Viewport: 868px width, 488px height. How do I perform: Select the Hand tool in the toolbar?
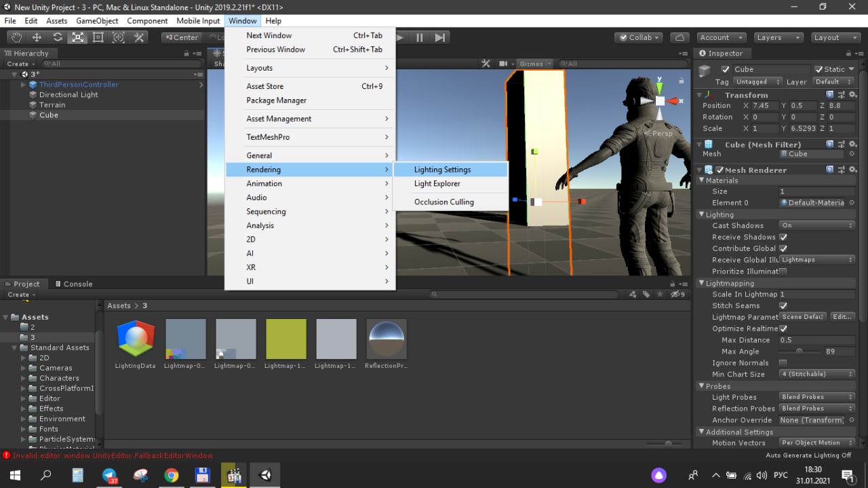coord(16,37)
